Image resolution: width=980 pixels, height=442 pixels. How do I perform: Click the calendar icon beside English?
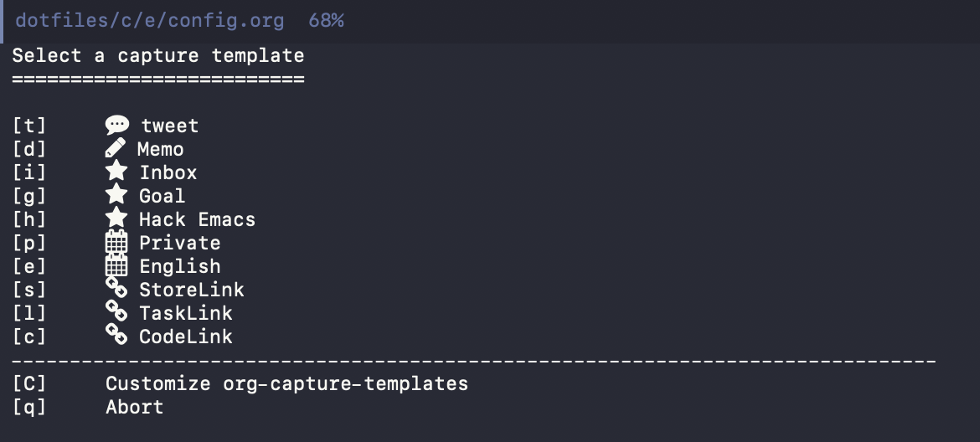tap(116, 266)
